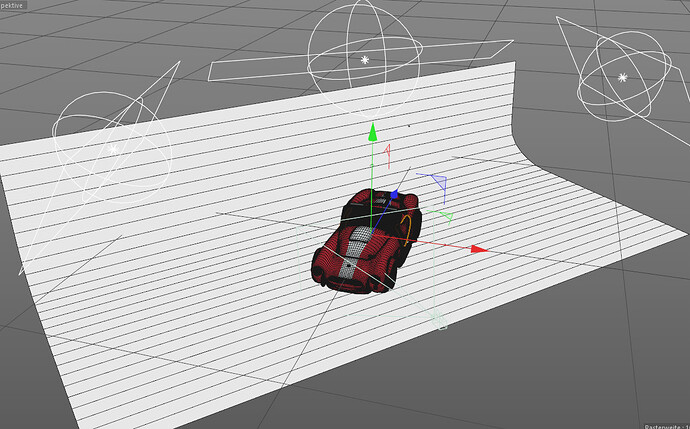Select the small blue plane-constraint handle

point(437,184)
